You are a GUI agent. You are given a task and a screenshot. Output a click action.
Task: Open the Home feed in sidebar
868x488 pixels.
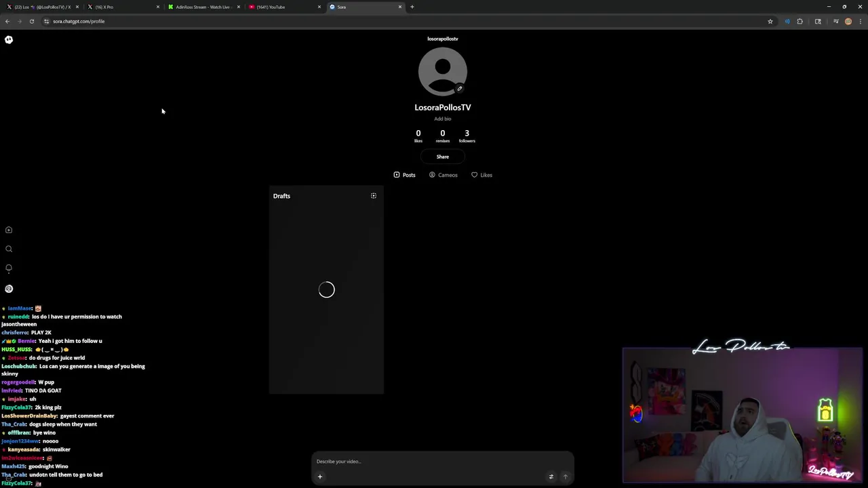pyautogui.click(x=9, y=230)
